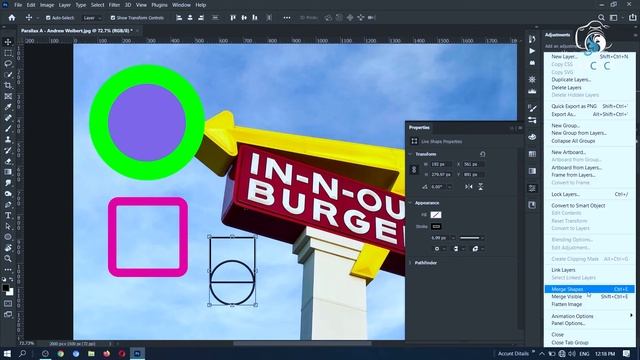Expand the Pathfinder section
The height and width of the screenshot is (360, 640).
tap(410, 263)
